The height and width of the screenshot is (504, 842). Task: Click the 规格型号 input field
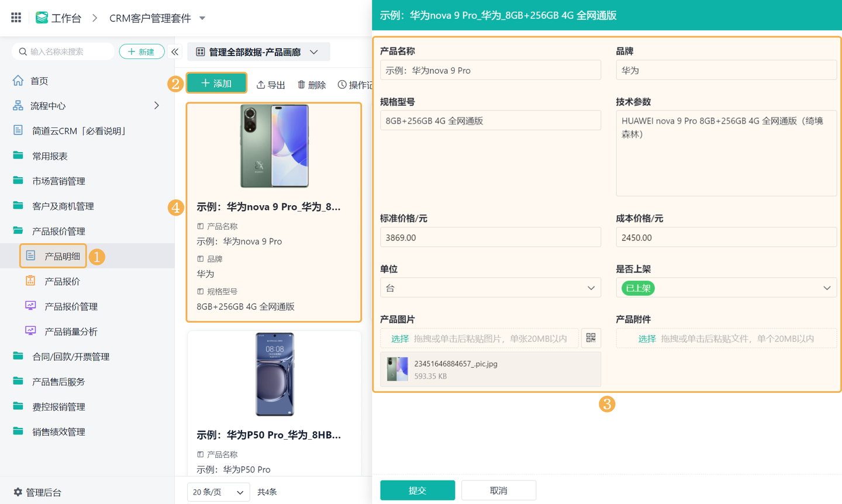point(491,120)
